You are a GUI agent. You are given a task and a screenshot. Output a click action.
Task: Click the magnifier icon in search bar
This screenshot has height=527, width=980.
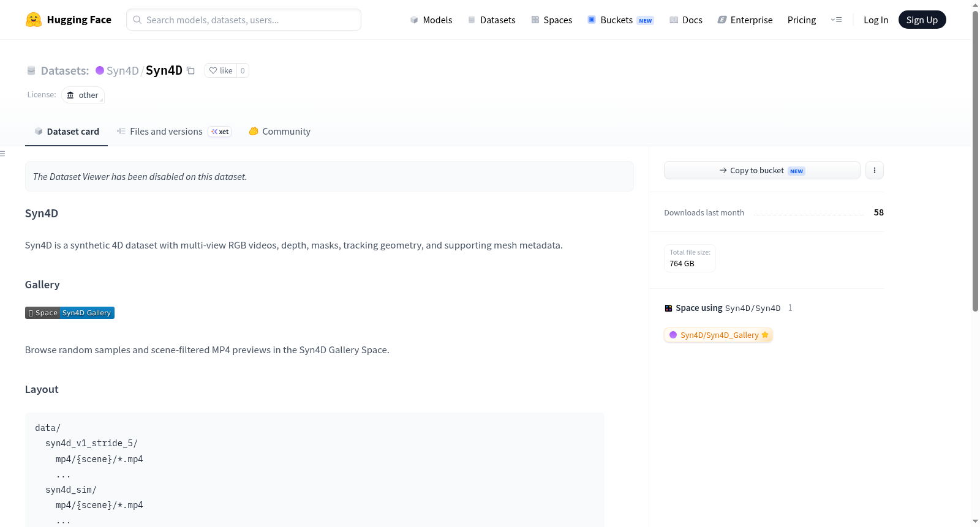click(x=137, y=20)
